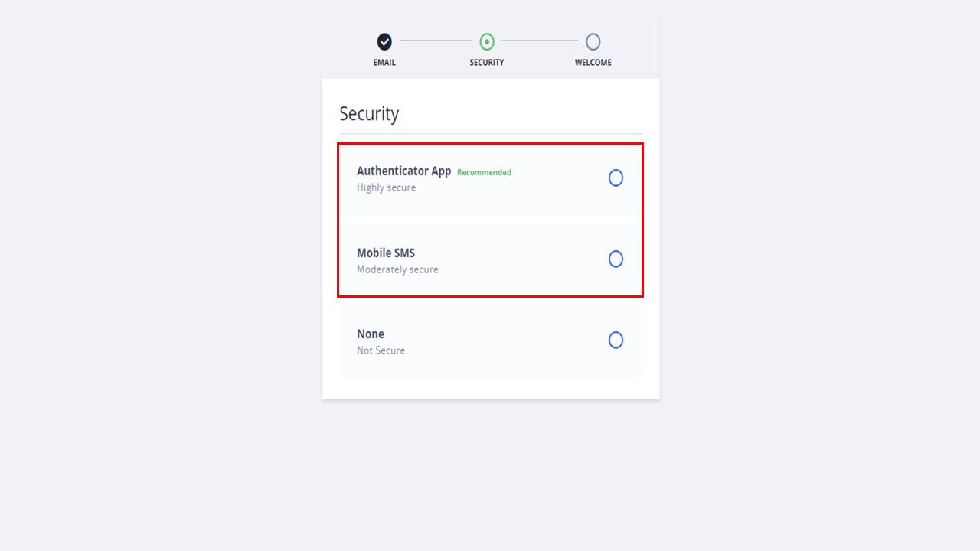Click the SECURITY step label
The height and width of the screenshot is (551, 980).
coord(487,63)
